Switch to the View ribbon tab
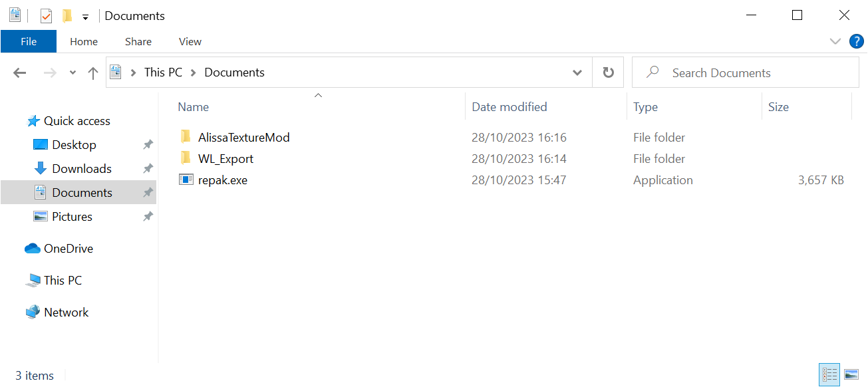868x387 pixels. (190, 41)
